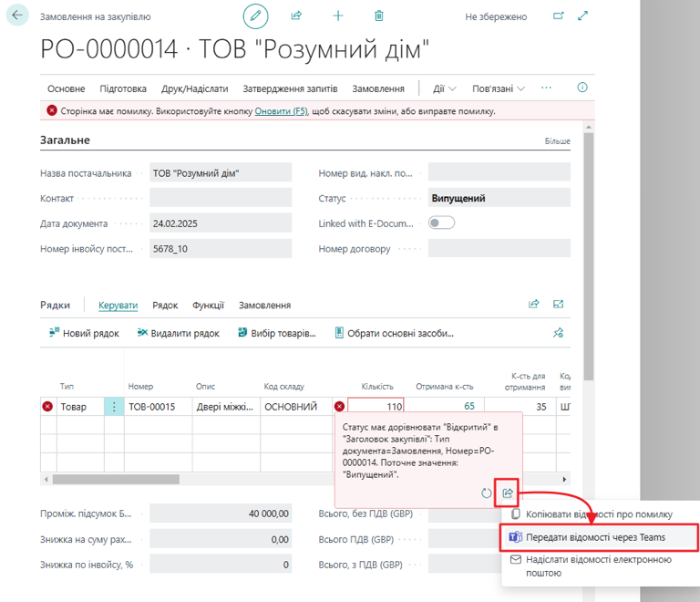
Task: Expand the Пов'язані dropdown menu
Action: (x=498, y=88)
